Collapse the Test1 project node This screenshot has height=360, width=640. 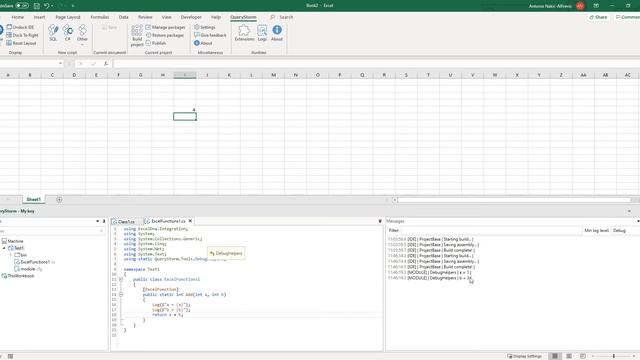[x=4, y=248]
